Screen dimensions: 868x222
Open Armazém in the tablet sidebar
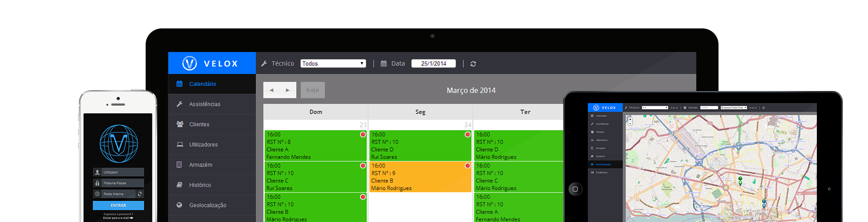(x=605, y=148)
